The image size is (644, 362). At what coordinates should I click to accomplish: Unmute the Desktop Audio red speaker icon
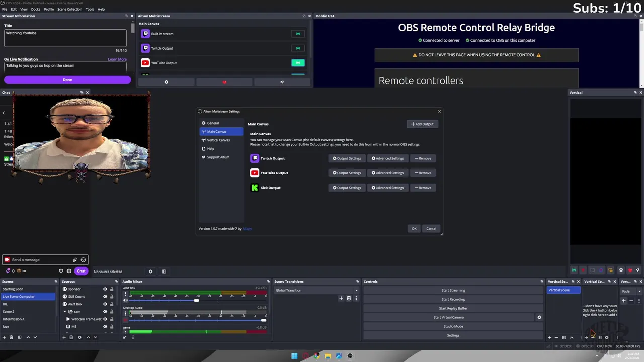[x=125, y=320]
